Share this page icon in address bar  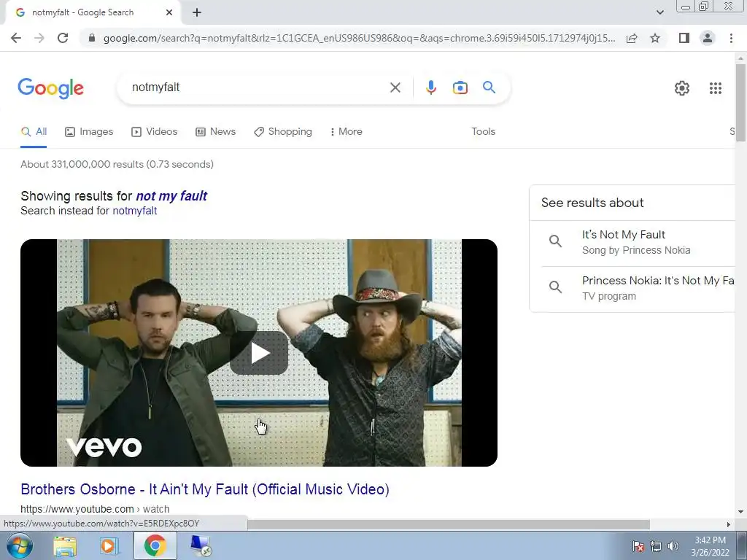632,38
